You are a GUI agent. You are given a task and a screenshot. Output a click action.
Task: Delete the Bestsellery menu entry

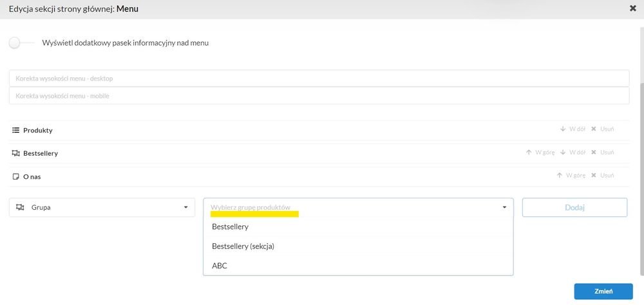click(603, 152)
